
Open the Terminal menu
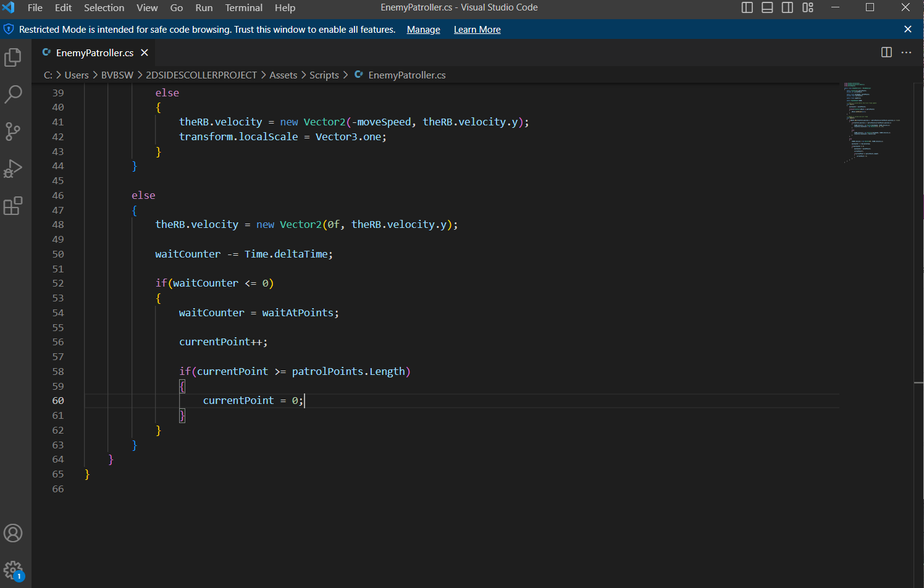click(x=243, y=7)
